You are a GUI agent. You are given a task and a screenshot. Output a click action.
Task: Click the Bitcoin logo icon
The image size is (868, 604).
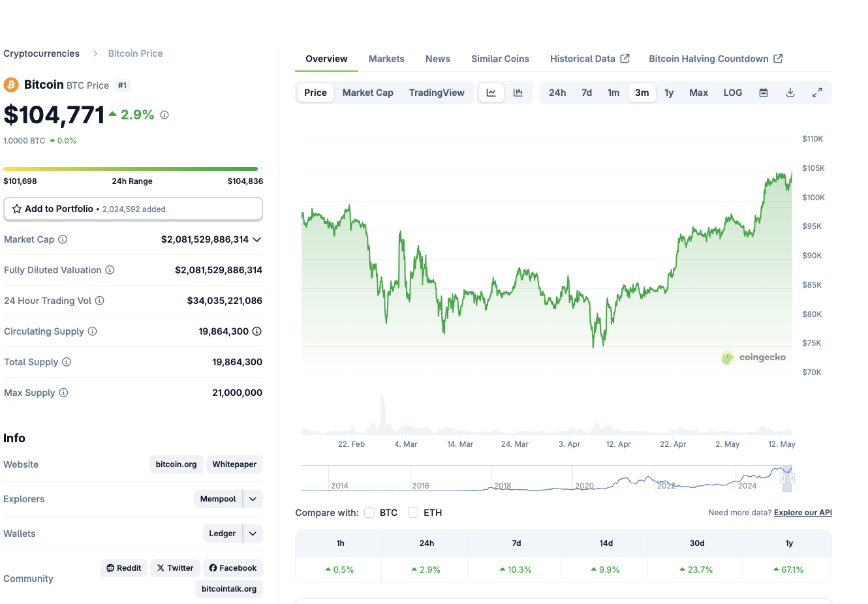click(11, 85)
